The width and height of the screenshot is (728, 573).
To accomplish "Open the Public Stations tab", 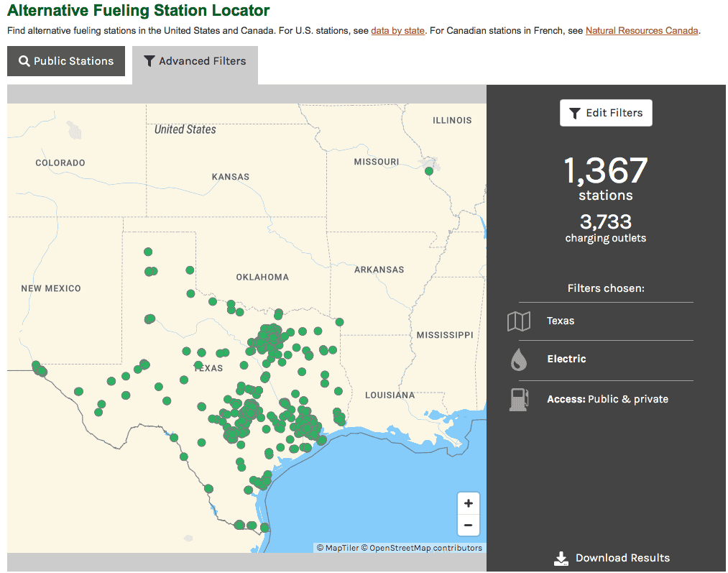I will click(66, 61).
